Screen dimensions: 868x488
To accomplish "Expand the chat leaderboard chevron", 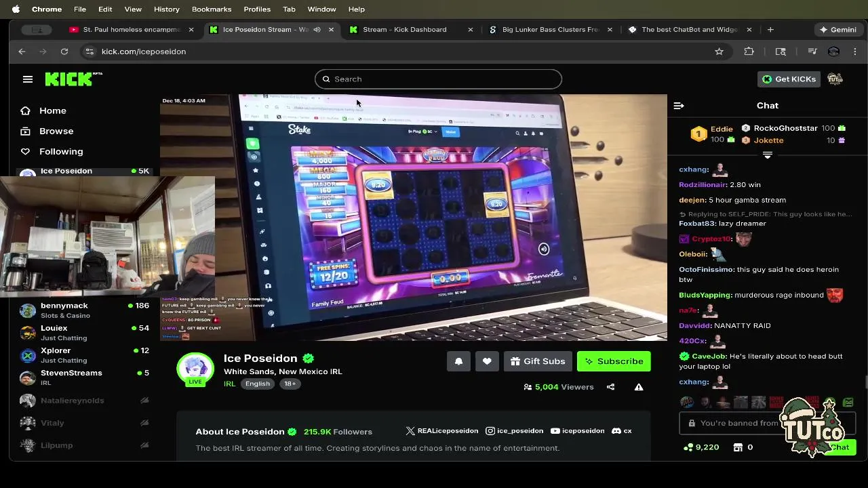I will pyautogui.click(x=768, y=155).
